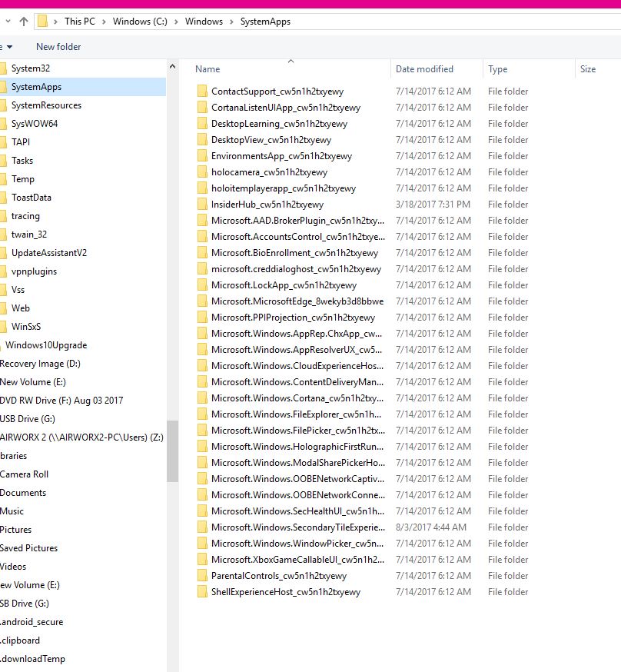Sort by the Type column header

[498, 69]
